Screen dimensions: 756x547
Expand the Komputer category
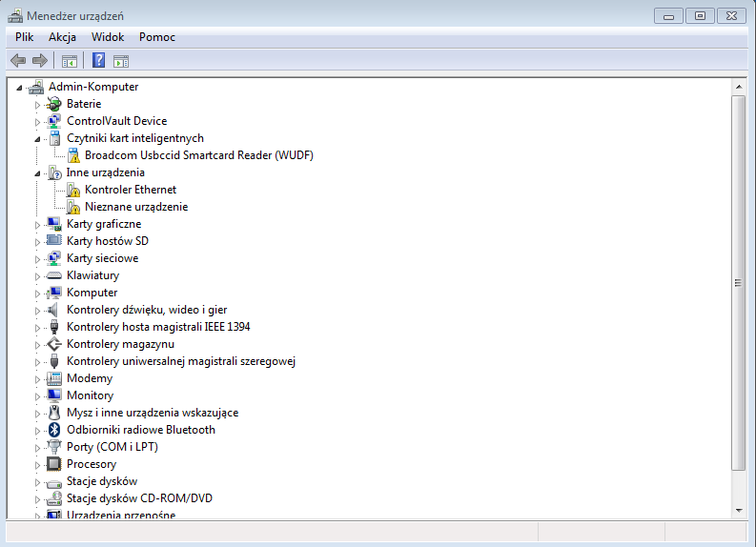click(37, 294)
